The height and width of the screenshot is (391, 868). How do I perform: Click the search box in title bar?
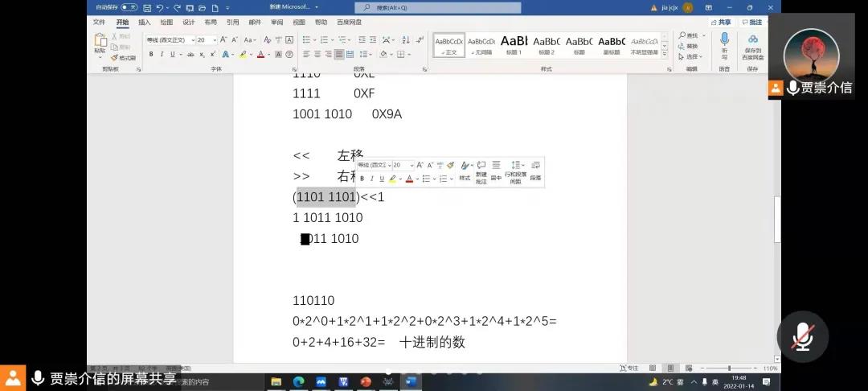pyautogui.click(x=402, y=7)
